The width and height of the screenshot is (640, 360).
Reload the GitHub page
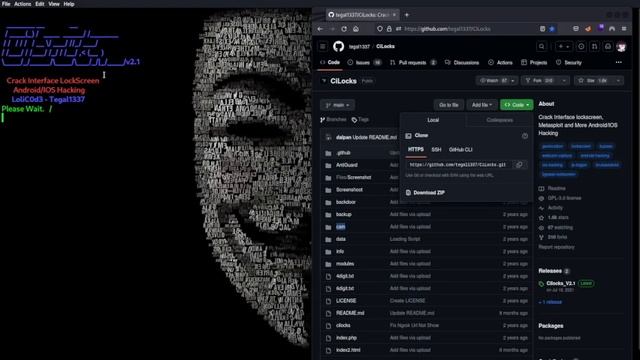coord(344,29)
